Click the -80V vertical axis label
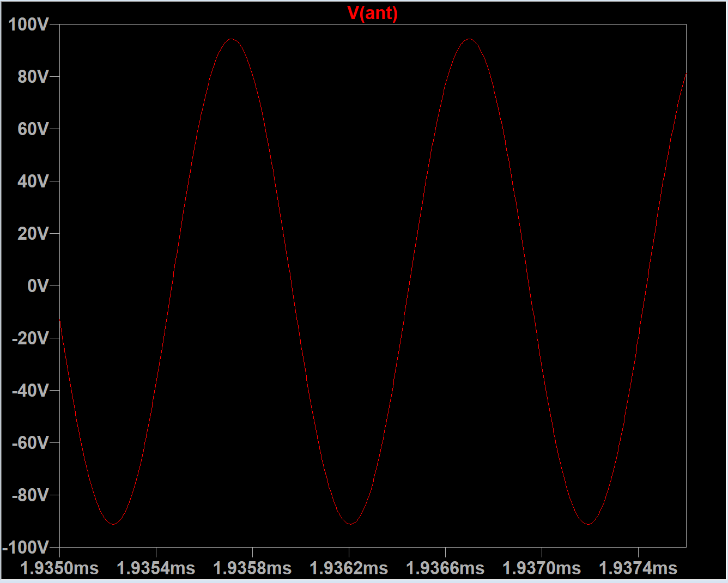 [31, 495]
